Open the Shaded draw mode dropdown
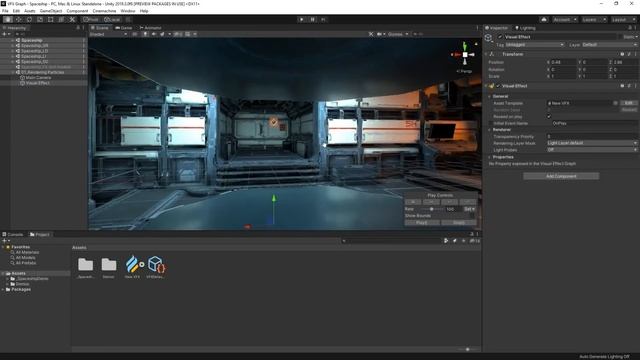Screen dimensions: 640x360 pos(108,34)
